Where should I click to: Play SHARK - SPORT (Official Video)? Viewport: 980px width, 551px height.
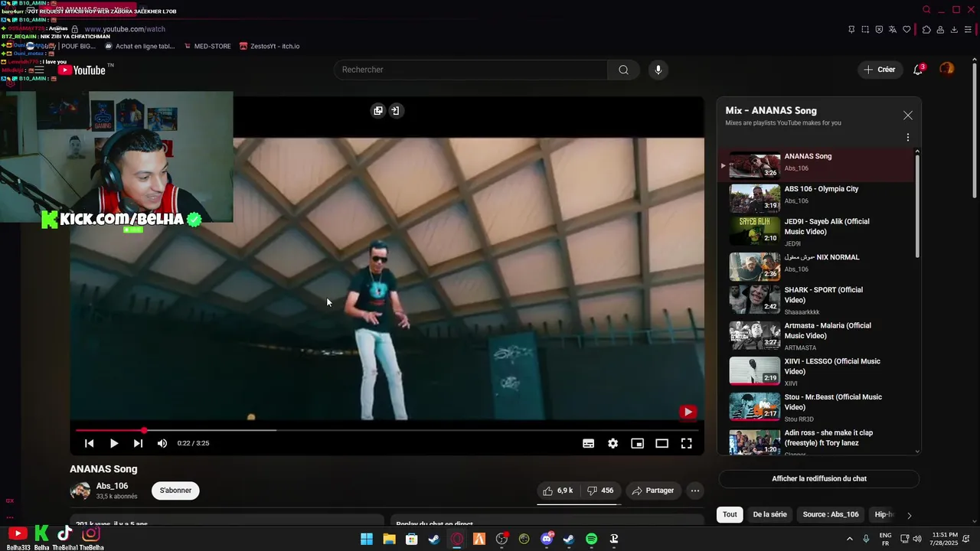816,300
